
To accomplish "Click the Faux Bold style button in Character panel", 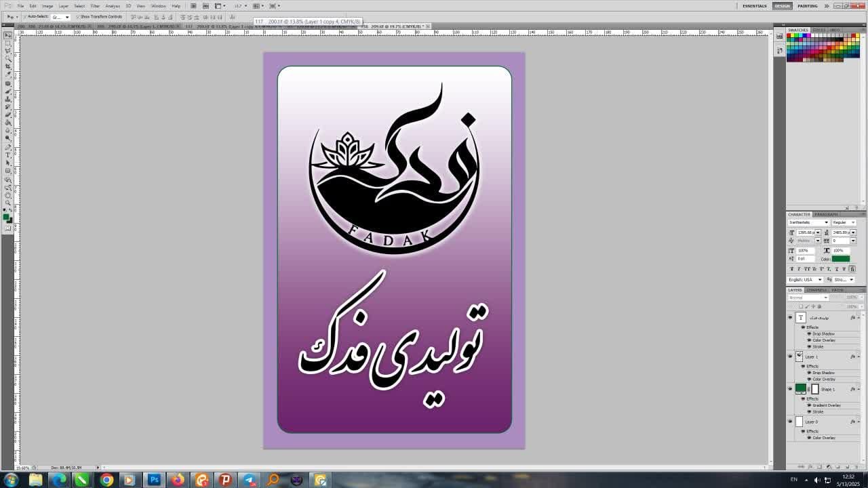I will 791,269.
